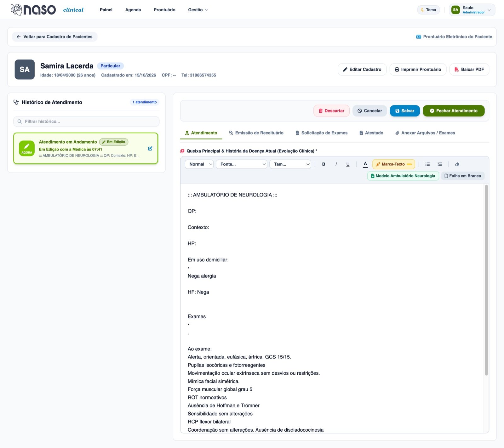Save the record with Salvar
Image resolution: width=504 pixels, height=448 pixels.
tap(405, 111)
